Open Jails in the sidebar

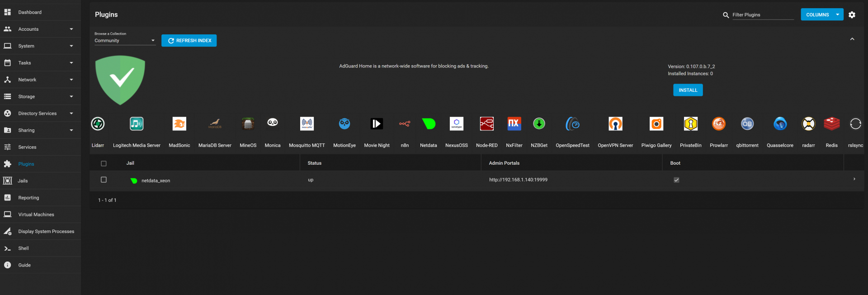[x=40, y=181]
